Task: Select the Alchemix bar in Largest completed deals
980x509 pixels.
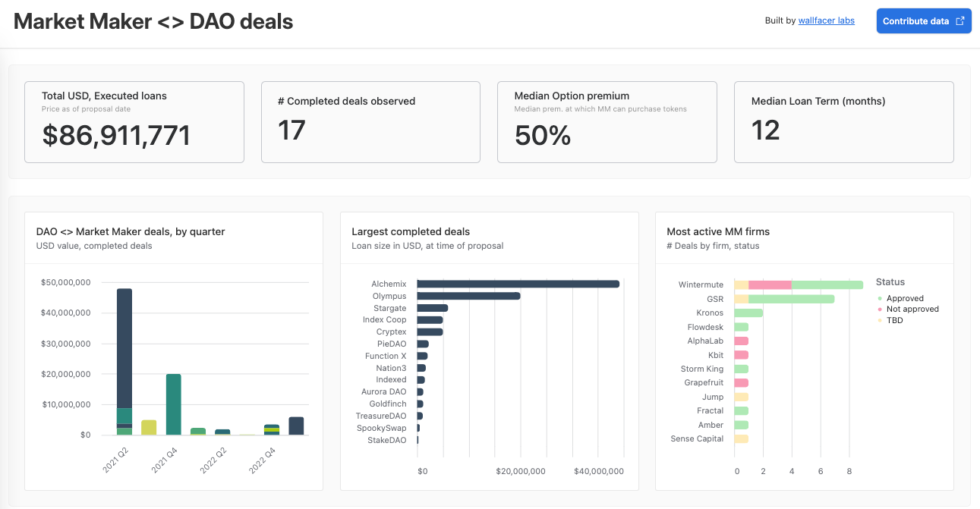Action: pyautogui.click(x=518, y=284)
